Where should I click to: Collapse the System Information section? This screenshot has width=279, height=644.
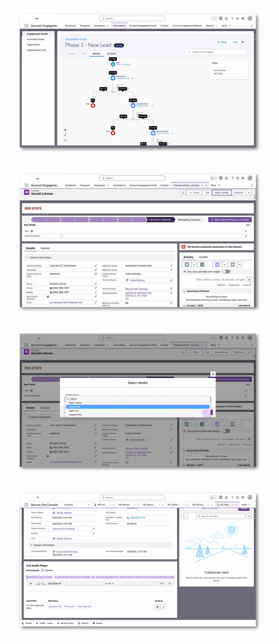pyautogui.click(x=31, y=545)
